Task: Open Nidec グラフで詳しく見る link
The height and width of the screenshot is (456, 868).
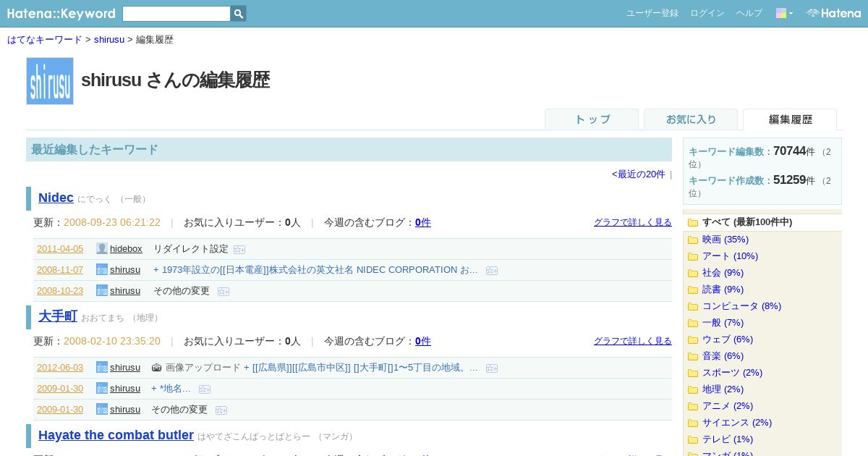Action: pos(633,222)
